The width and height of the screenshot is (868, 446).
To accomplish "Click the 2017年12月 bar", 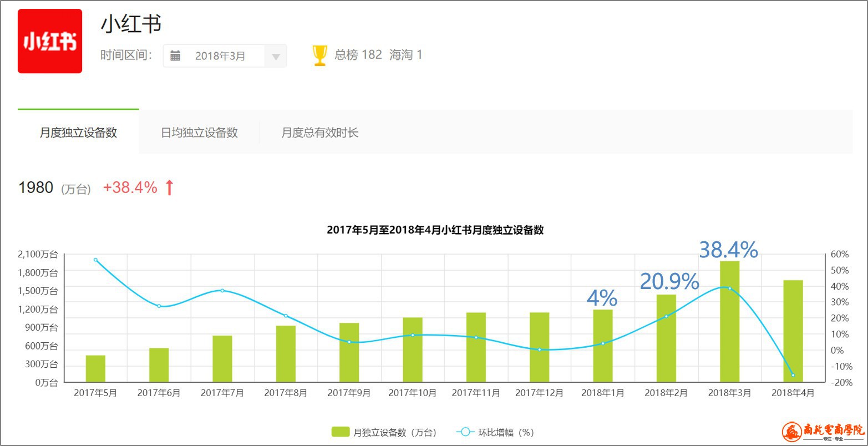I will 540,347.
